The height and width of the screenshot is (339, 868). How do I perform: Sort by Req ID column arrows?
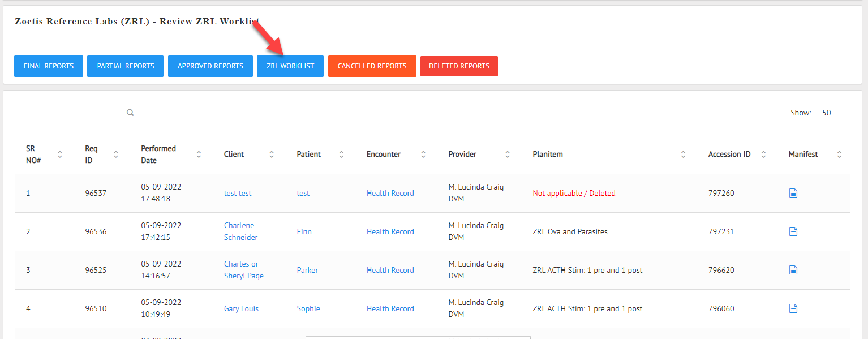[116, 155]
